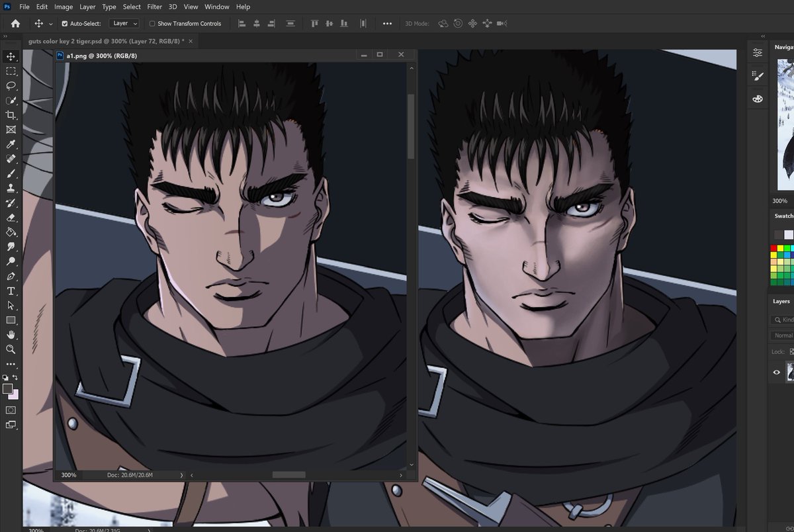The height and width of the screenshot is (532, 794).
Task: Select the Clone Stamp tool
Action: (11, 189)
